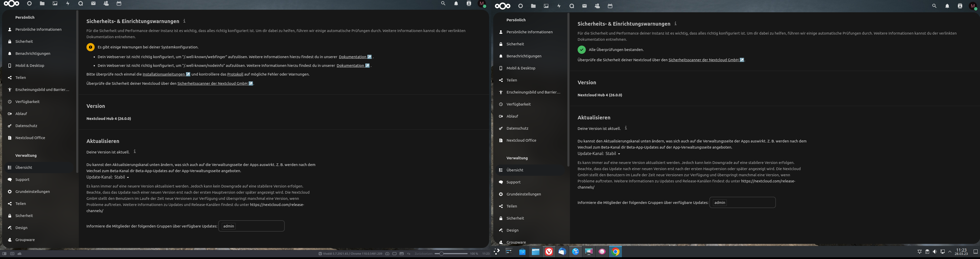Viewport: 980px width, 259px height.
Task: Click Vivaldi capture page camera icon
Action: (387, 254)
